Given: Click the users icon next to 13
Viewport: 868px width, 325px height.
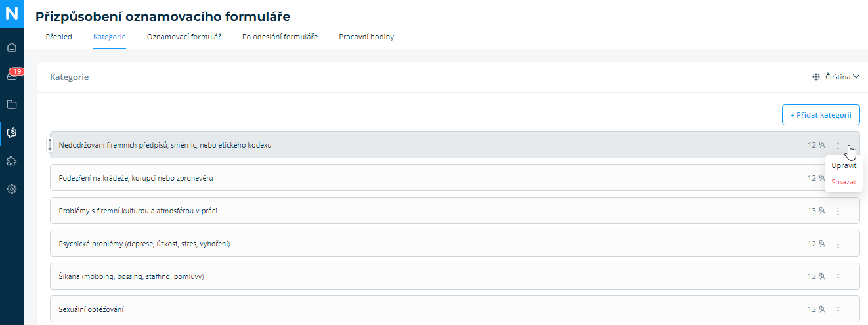Looking at the screenshot, I should pos(821,211).
